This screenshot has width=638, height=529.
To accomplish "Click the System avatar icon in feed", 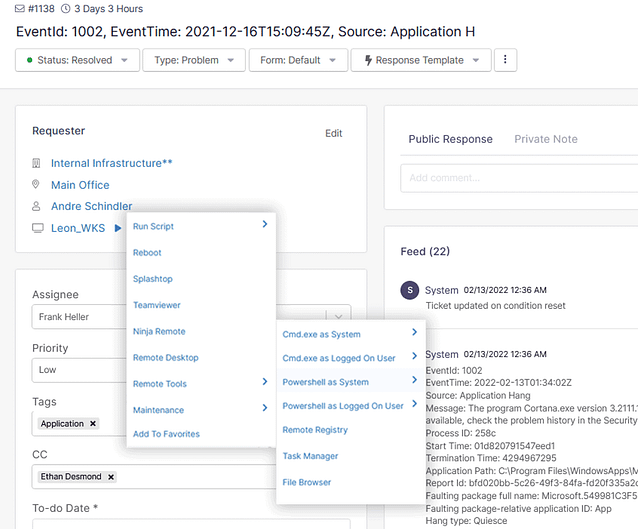I will pyautogui.click(x=409, y=290).
